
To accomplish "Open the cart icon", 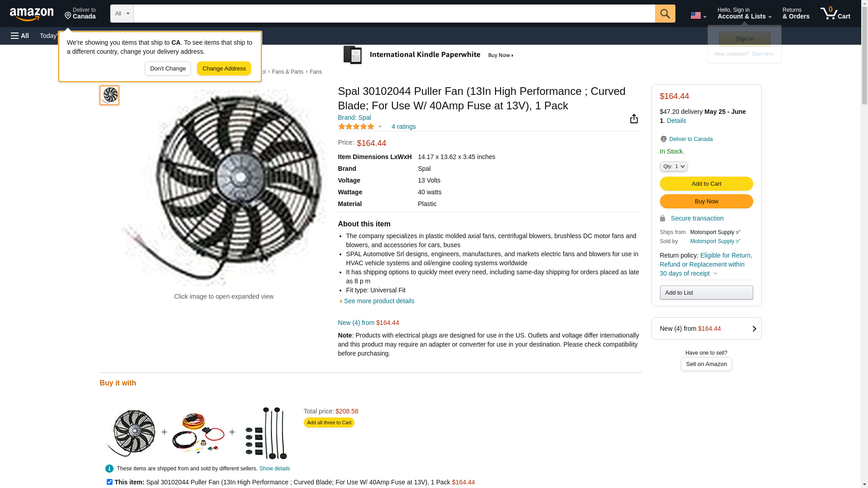I will 835,14.
